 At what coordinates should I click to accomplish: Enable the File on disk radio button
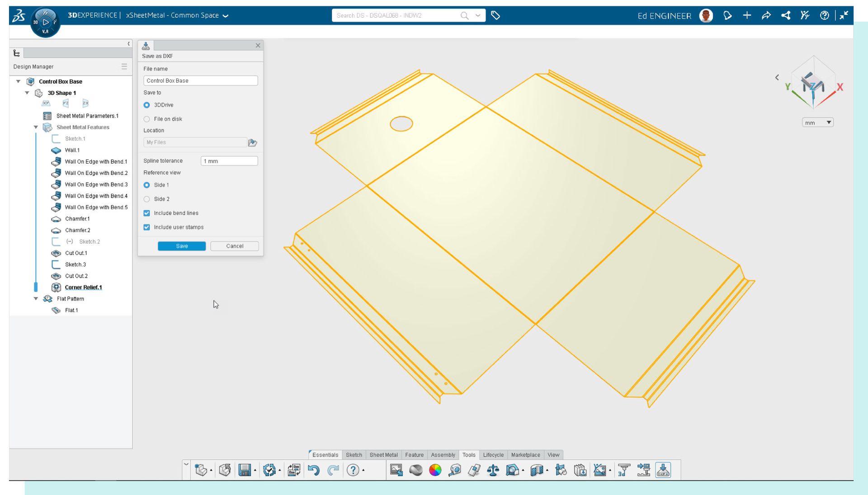pyautogui.click(x=146, y=119)
